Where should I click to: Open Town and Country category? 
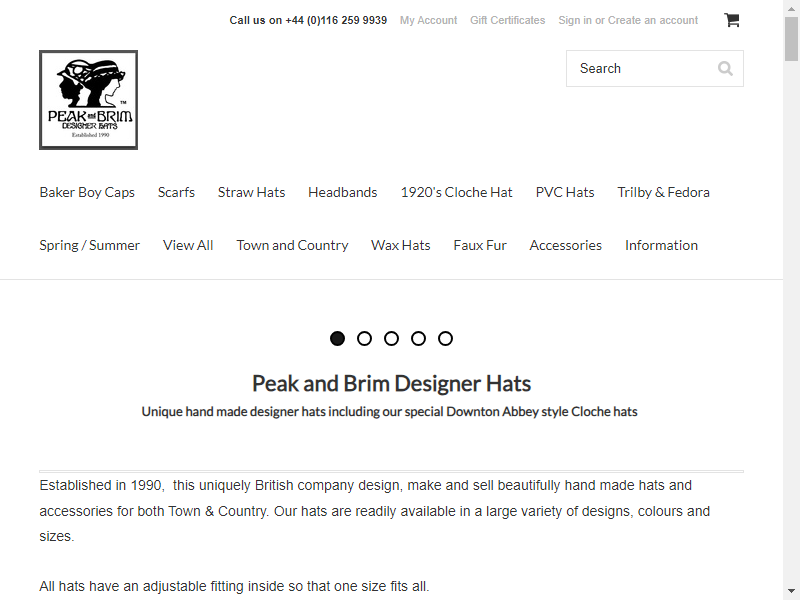tap(292, 245)
